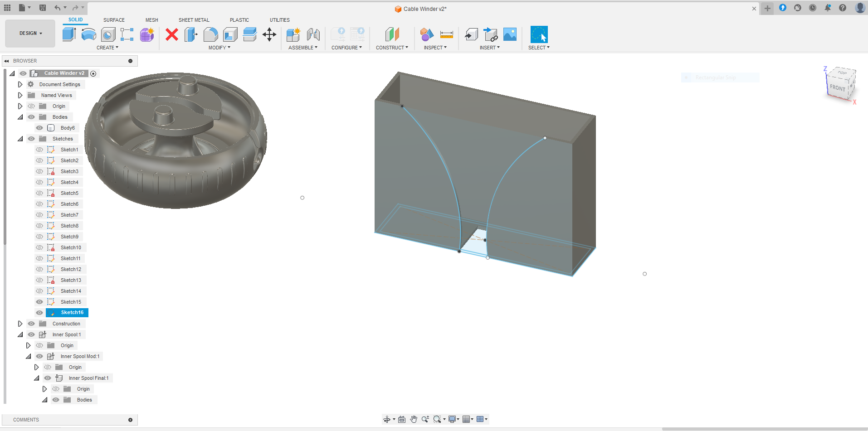Viewport: 868px width, 431px height.
Task: Select the Offset Face tool icon
Action: (x=249, y=34)
